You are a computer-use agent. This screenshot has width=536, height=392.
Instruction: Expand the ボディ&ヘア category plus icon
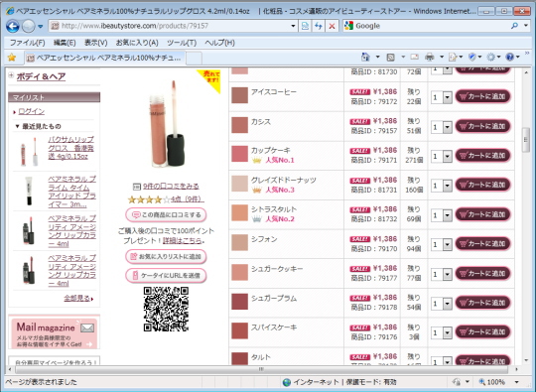tap(11, 75)
